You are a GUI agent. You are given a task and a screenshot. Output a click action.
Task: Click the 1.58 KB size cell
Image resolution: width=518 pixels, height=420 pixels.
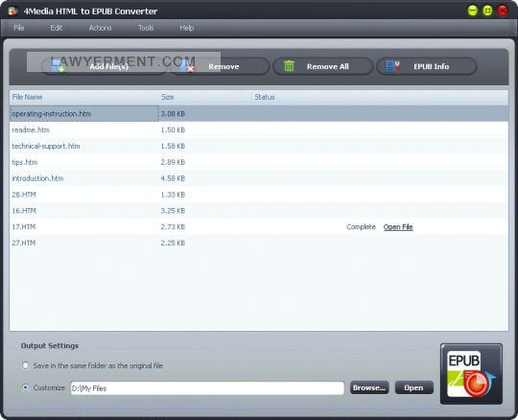[x=173, y=146]
